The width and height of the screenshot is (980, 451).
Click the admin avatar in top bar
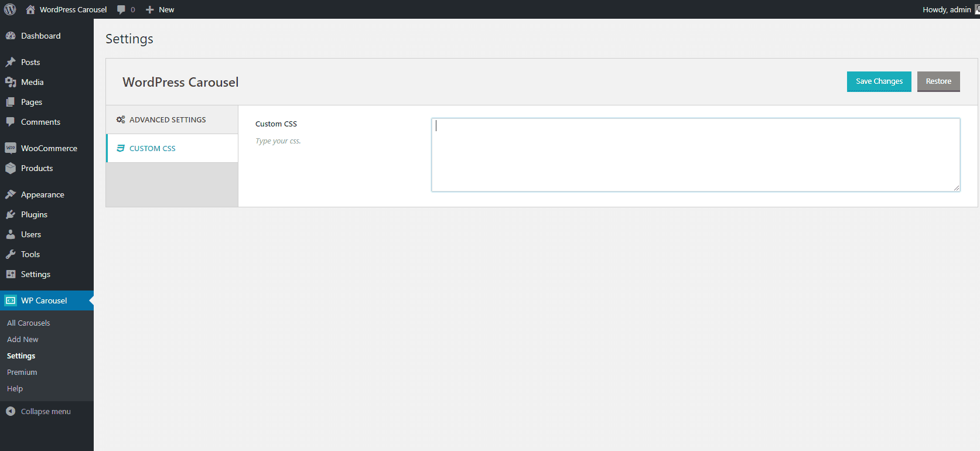point(977,9)
